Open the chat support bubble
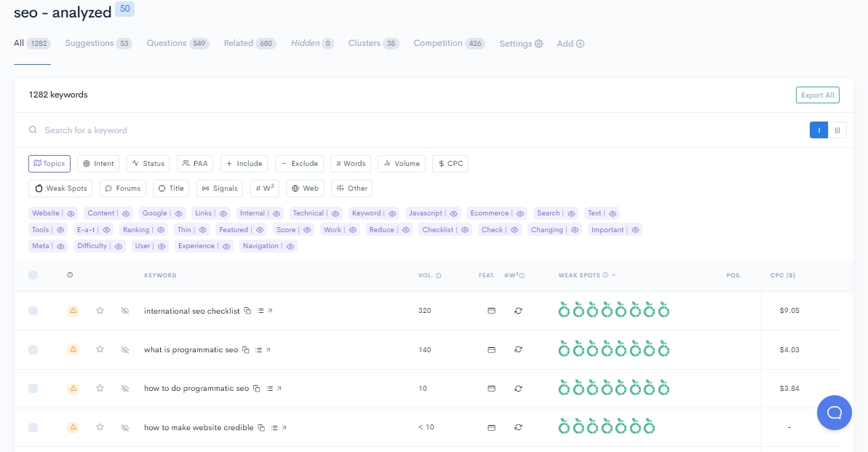This screenshot has height=452, width=868. 835,413
